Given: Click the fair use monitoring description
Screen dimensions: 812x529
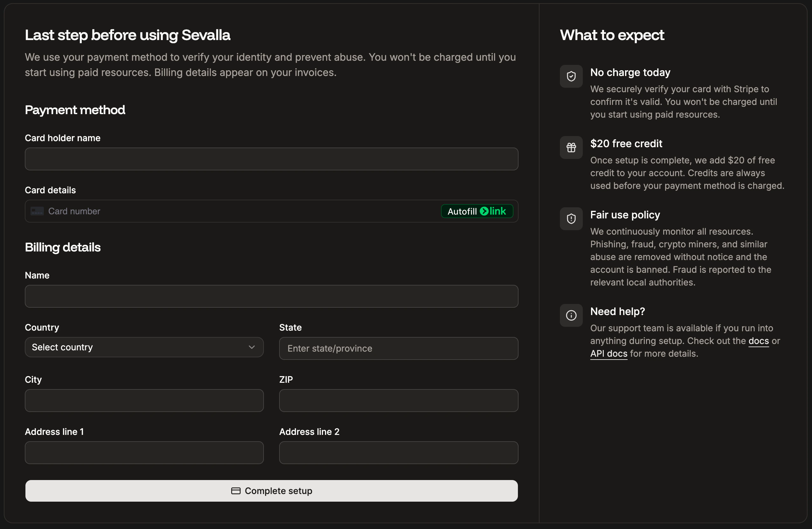Looking at the screenshot, I should tap(681, 257).
